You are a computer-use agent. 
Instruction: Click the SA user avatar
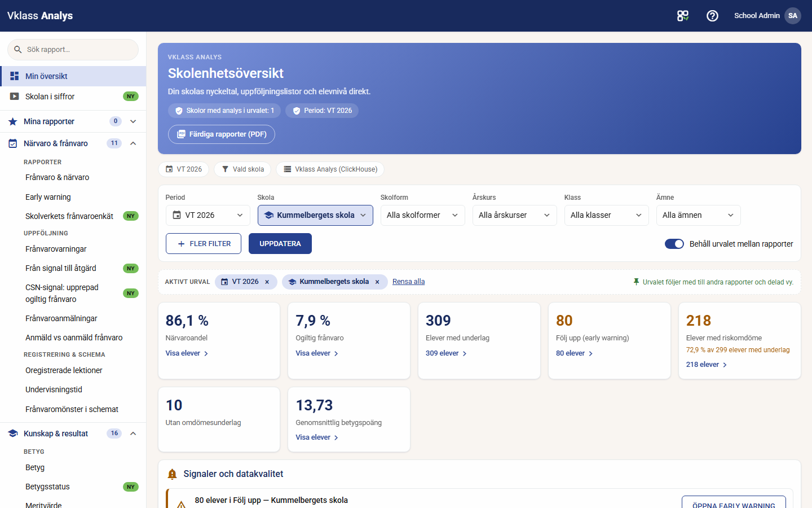(x=793, y=16)
